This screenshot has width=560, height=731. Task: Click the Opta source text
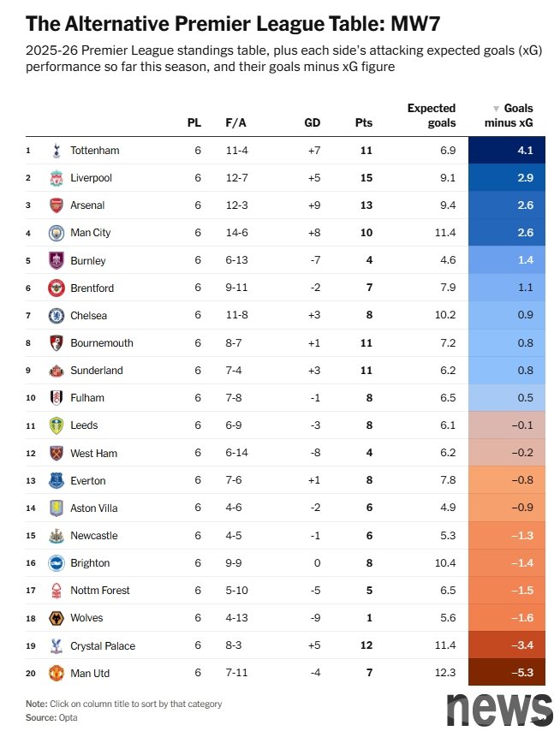[67, 717]
